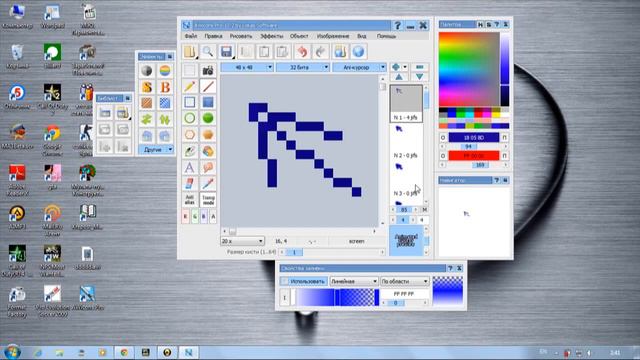640x360 pixels.
Task: Open the По области gradient dropdown
Action: (x=404, y=281)
